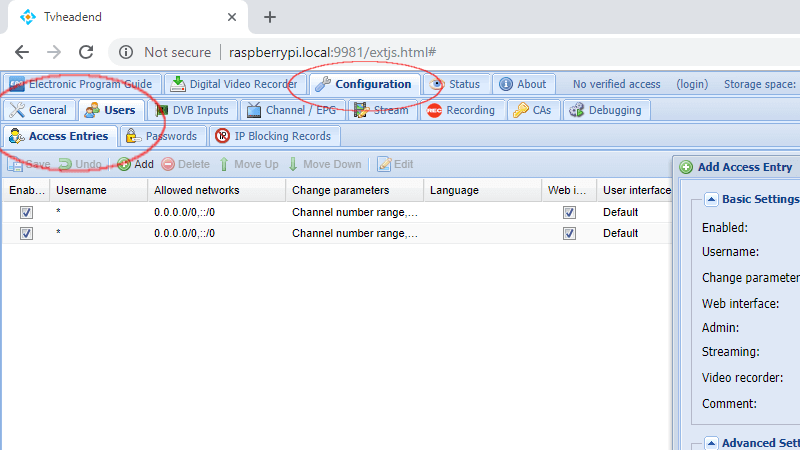Switch to the DVB Inputs tab
Viewport: 800px width, 450px height.
click(192, 110)
